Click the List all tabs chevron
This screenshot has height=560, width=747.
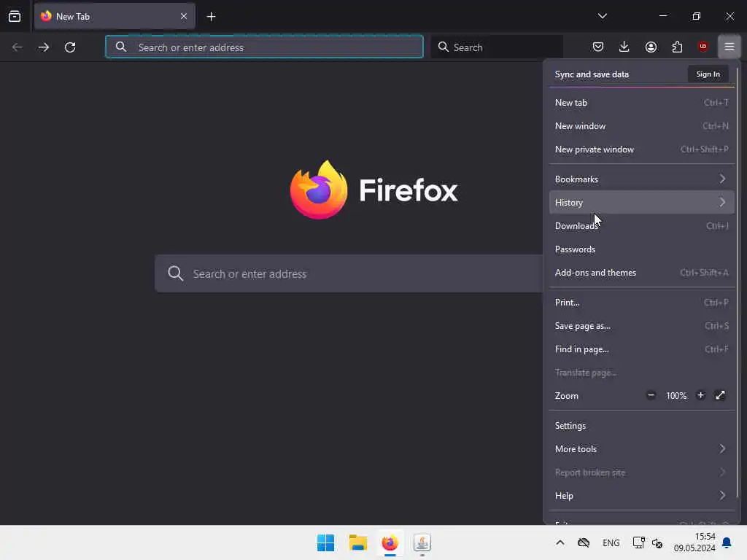tap(602, 16)
